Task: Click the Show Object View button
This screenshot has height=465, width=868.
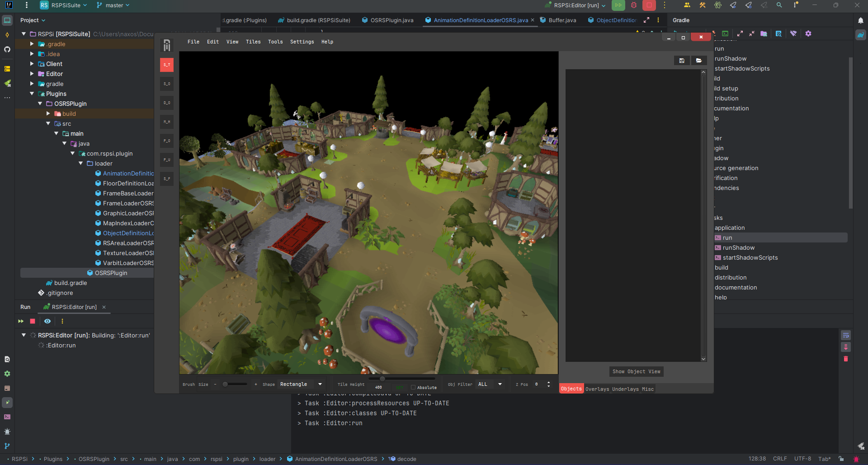Action: (x=636, y=372)
